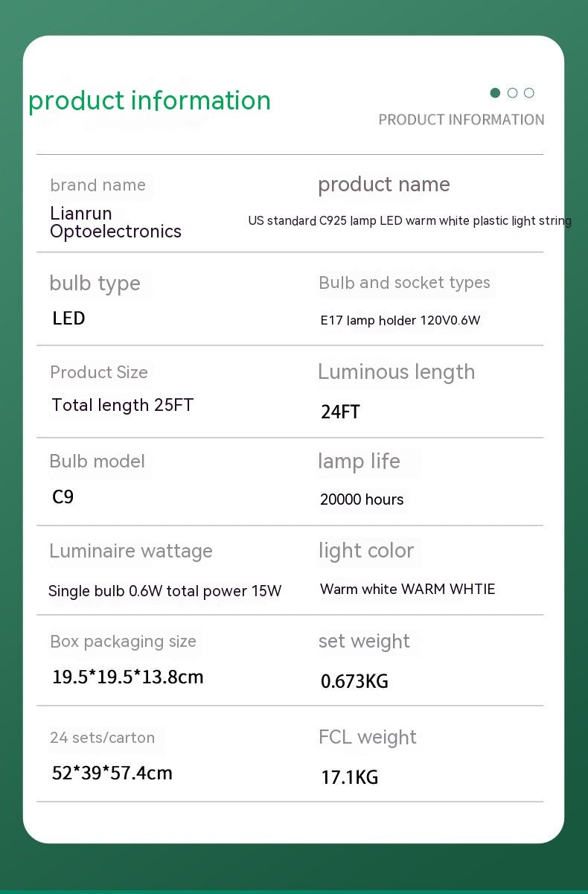The image size is (588, 894).
Task: Click the gray uppercase PRODUCT INFORMATION subtitle
Action: 461,120
